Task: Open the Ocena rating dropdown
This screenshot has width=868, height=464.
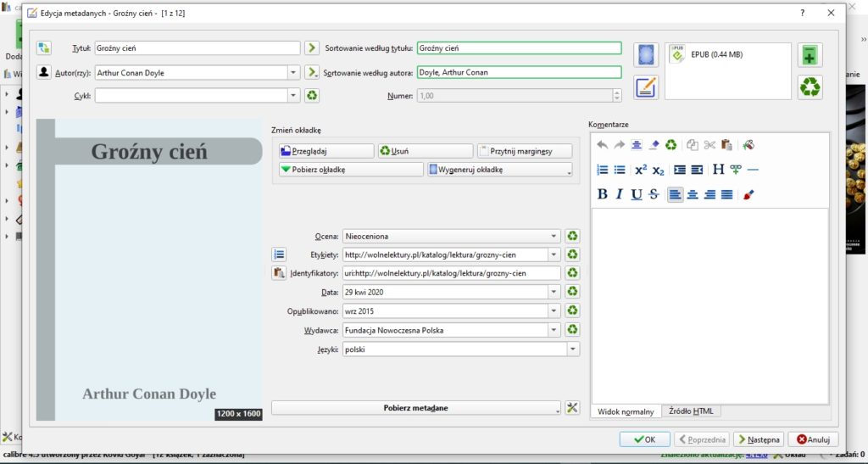Action: click(452, 237)
